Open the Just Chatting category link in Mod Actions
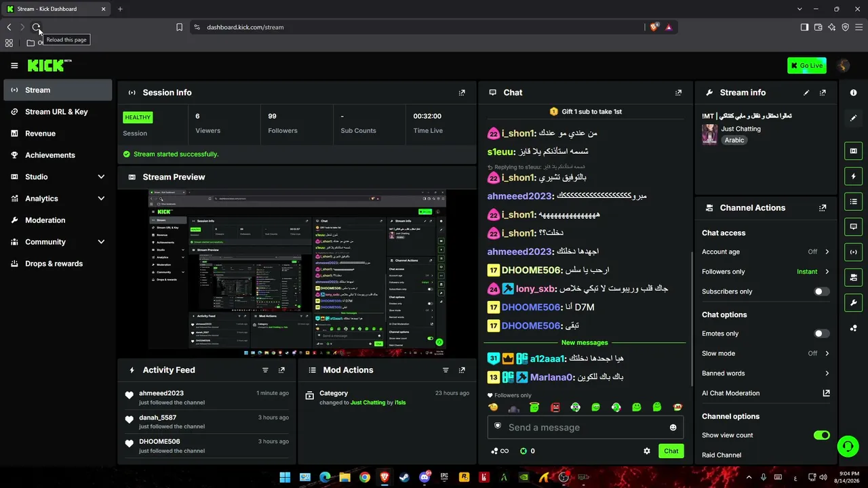Screen dimensions: 868x488 point(368,403)
